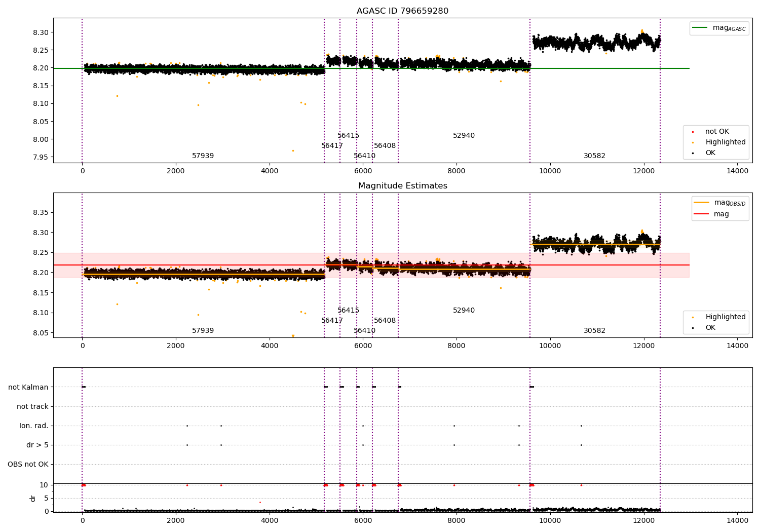
Task: Click the "not track" row label
Action: 32,407
